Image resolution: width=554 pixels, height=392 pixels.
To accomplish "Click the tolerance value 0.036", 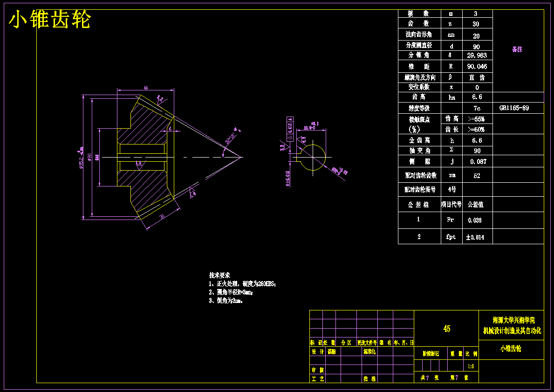I will 475,220.
